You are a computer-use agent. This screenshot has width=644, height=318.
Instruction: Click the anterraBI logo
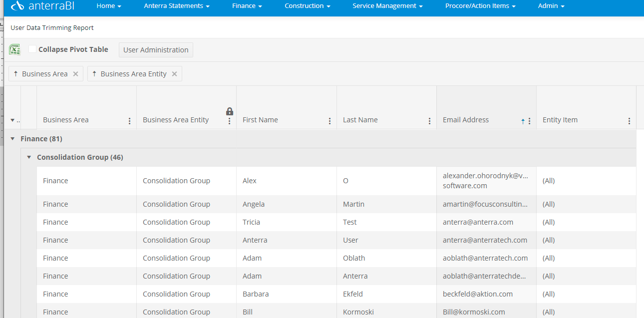(42, 6)
